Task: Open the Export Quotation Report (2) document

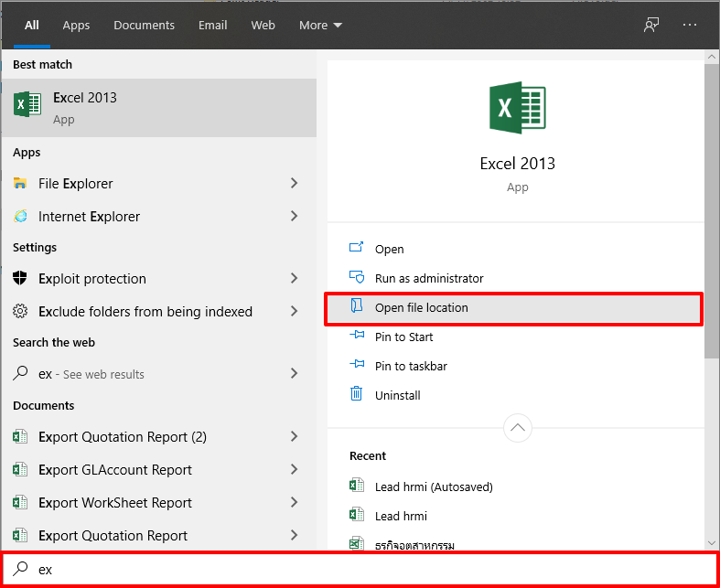Action: 123,437
